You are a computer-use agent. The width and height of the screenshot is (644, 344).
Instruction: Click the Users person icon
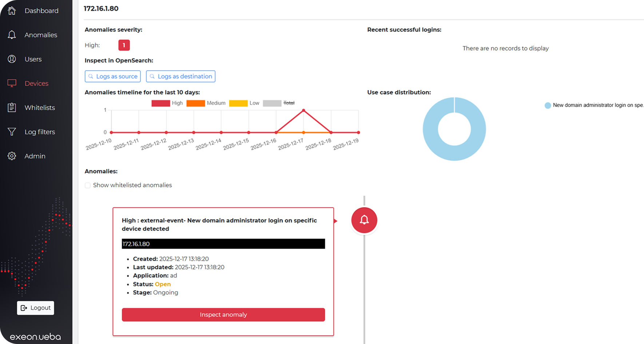tap(12, 59)
